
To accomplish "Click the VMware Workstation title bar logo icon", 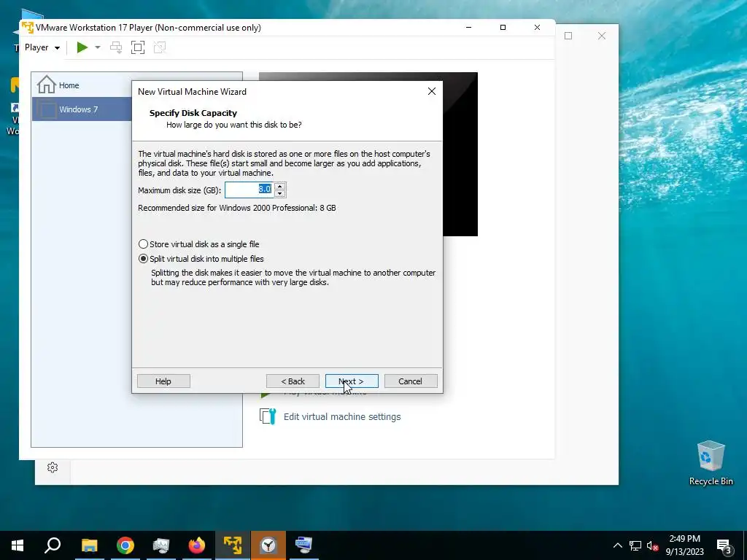I will coord(28,27).
